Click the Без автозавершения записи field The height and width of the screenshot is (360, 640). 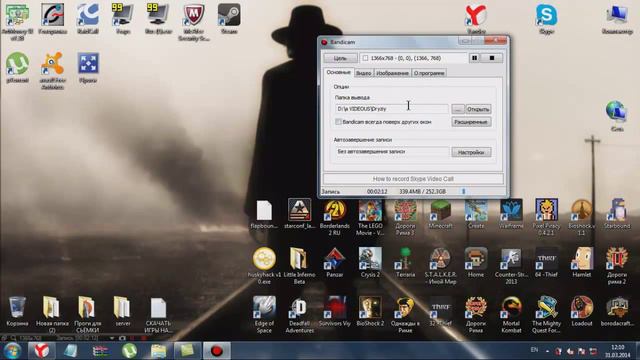click(x=391, y=152)
